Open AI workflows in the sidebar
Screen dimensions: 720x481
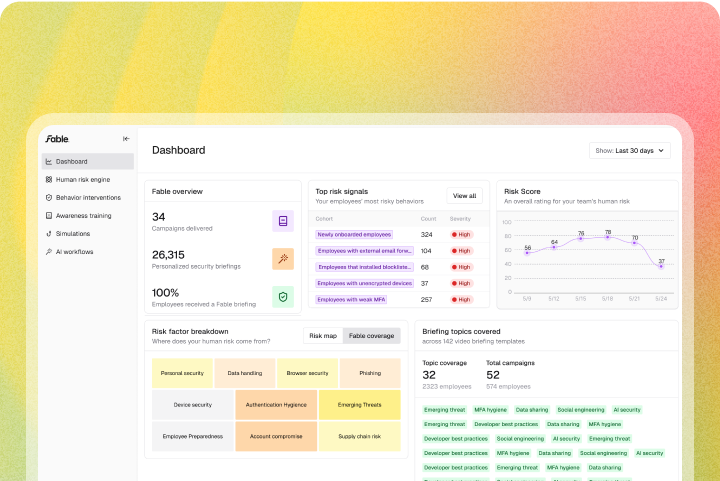pyautogui.click(x=74, y=251)
